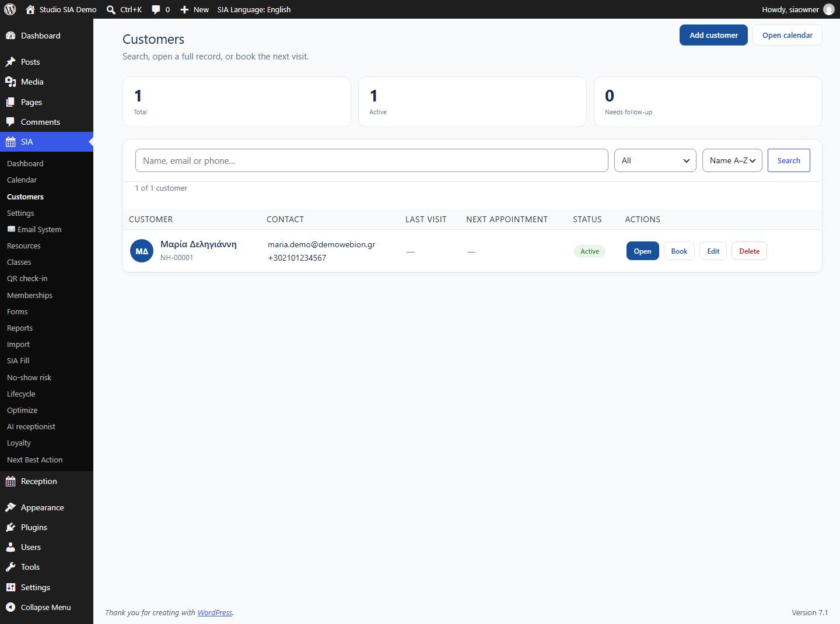Viewport: 840px width, 624px height.
Task: Open Loyalty submenu item
Action: click(x=19, y=443)
